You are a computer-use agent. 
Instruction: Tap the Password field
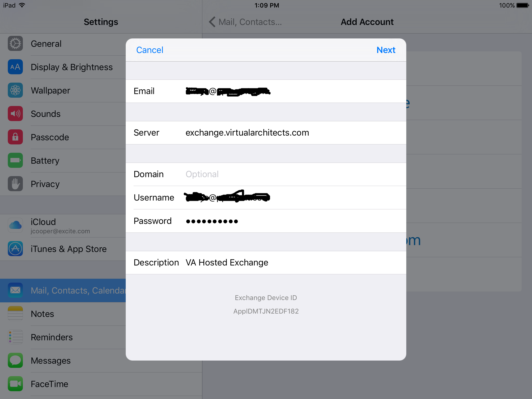click(266, 221)
